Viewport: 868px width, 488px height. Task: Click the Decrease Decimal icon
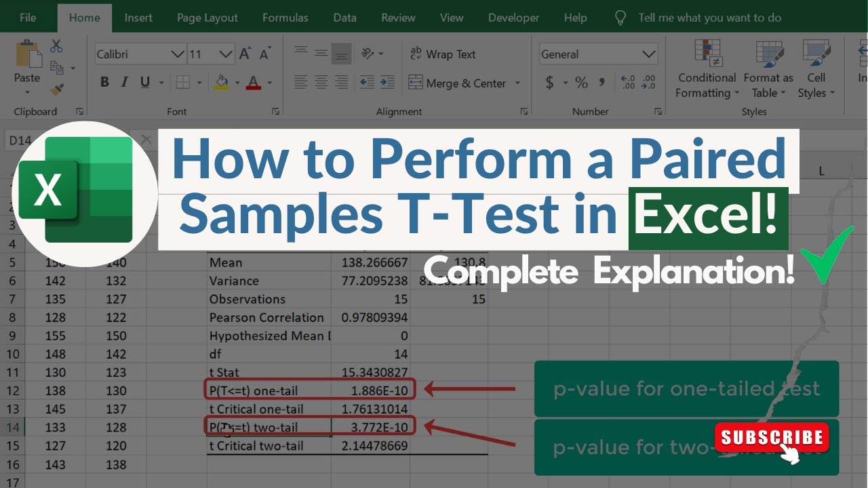[x=649, y=83]
